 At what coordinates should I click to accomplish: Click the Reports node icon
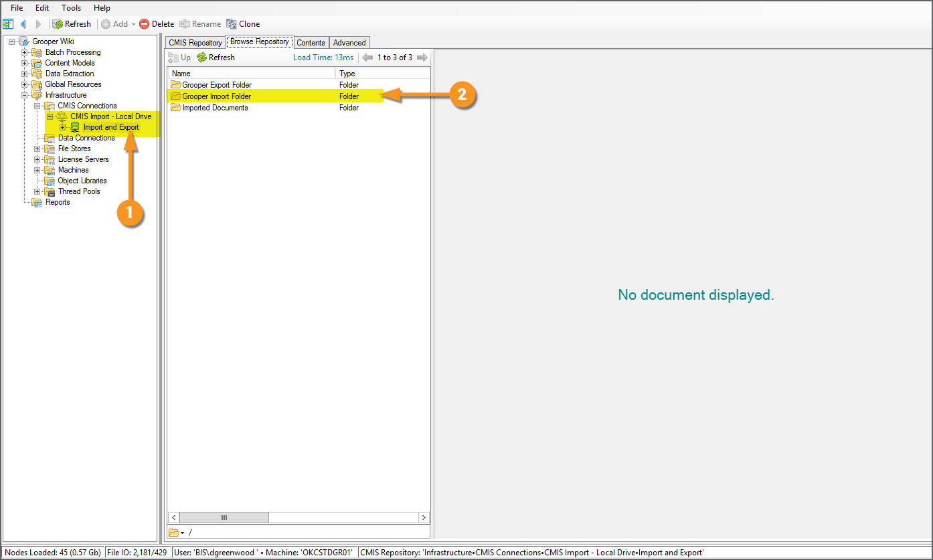click(x=37, y=202)
